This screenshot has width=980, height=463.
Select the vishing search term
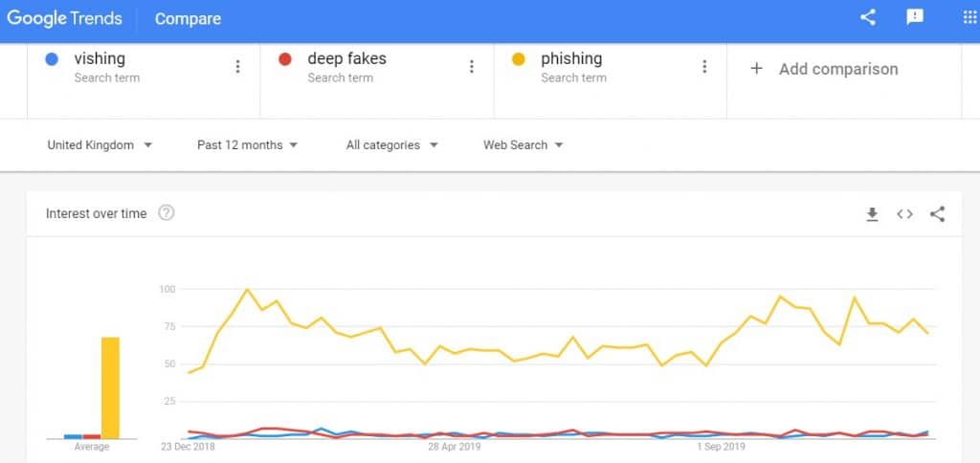click(100, 59)
